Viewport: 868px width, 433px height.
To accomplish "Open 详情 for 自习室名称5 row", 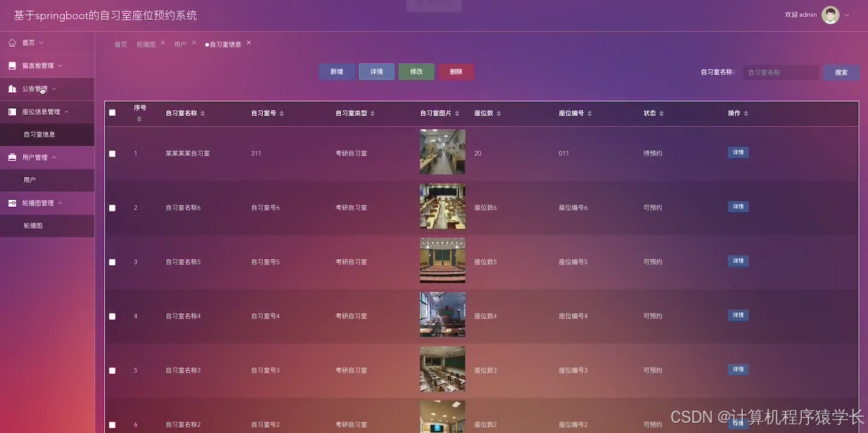I will (739, 261).
